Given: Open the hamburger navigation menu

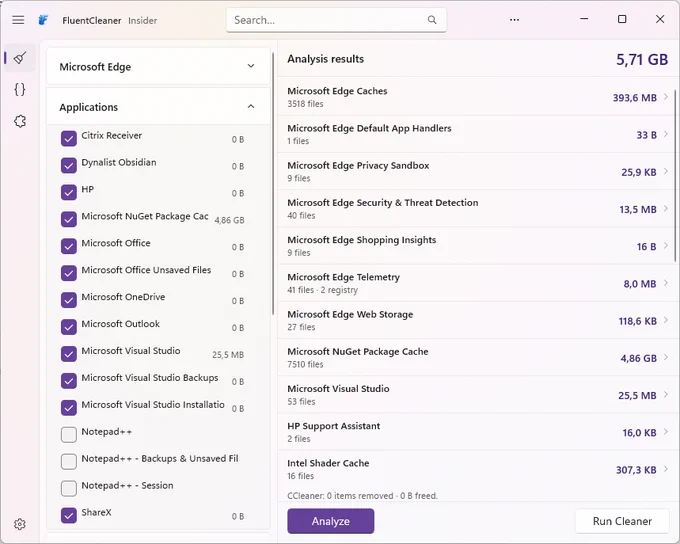Looking at the screenshot, I should (18, 20).
